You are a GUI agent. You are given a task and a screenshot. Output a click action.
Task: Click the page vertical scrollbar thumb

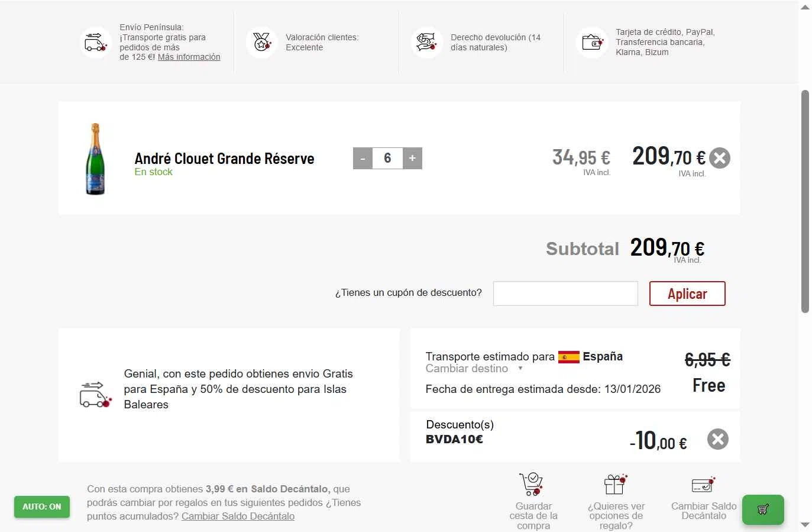[805, 201]
